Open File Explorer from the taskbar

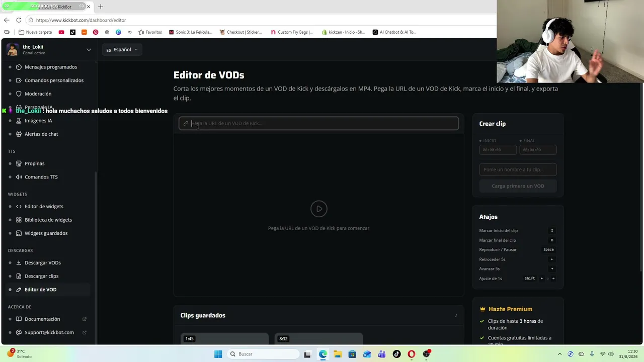338,354
